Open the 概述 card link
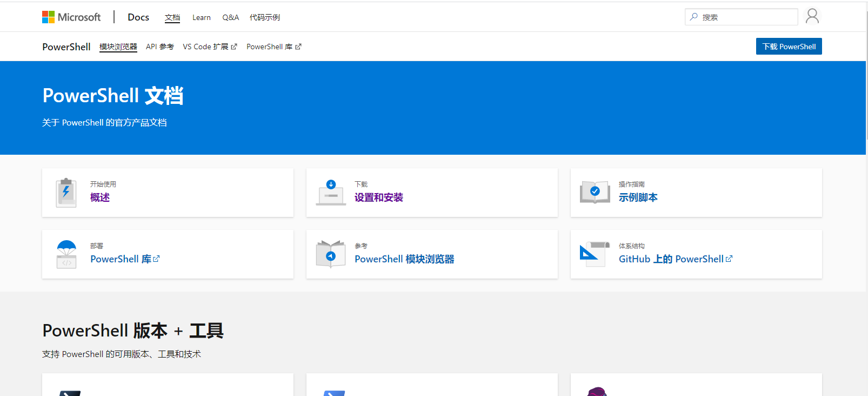The width and height of the screenshot is (868, 396). [100, 197]
